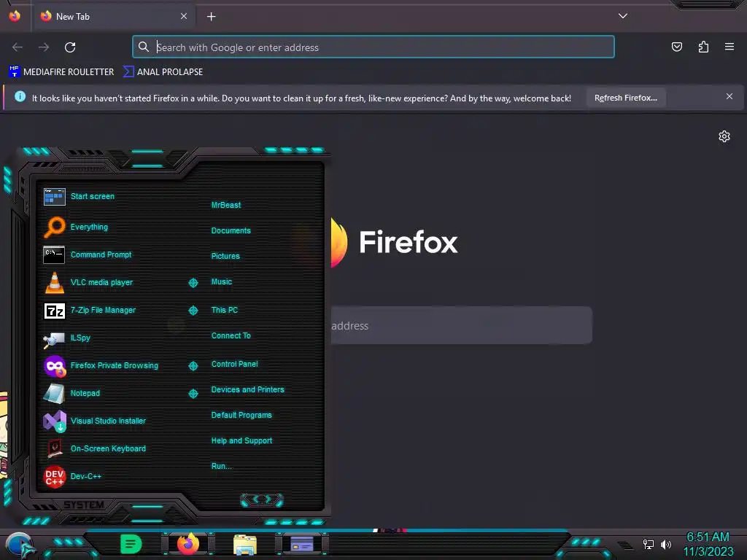This screenshot has height=560, width=747.
Task: Click Firefox icon on the taskbar
Action: click(x=188, y=544)
